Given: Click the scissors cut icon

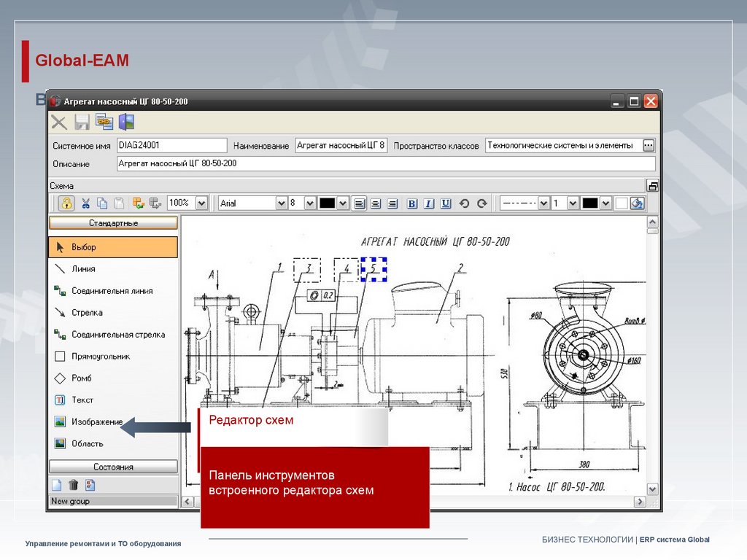Looking at the screenshot, I should [86, 203].
